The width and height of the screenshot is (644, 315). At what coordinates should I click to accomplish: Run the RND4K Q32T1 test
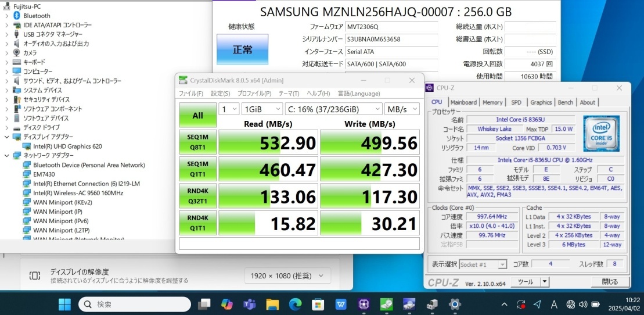click(198, 196)
